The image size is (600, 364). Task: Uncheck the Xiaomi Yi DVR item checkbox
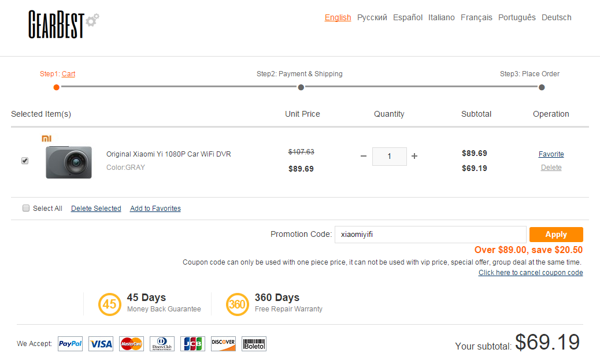pyautogui.click(x=25, y=161)
